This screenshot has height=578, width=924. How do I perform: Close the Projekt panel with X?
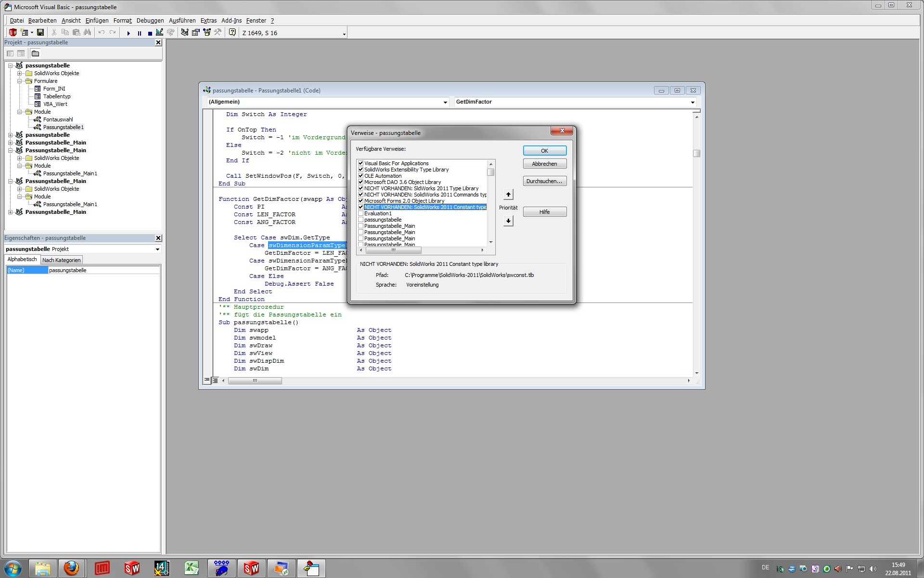158,42
